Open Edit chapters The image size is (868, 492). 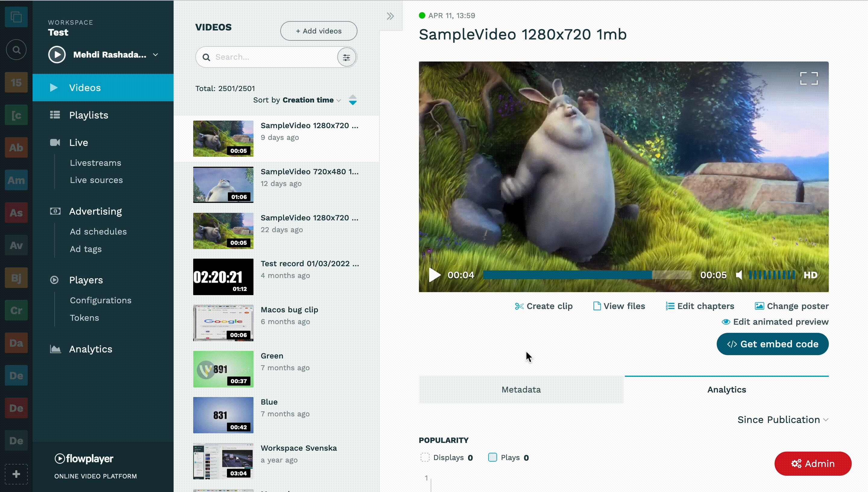point(700,306)
